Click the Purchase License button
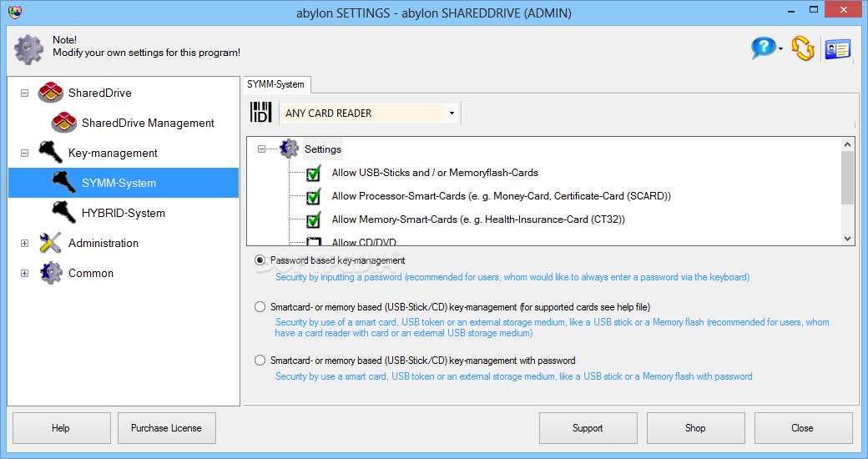Screen dimensions: 868x459 pyautogui.click(x=167, y=428)
